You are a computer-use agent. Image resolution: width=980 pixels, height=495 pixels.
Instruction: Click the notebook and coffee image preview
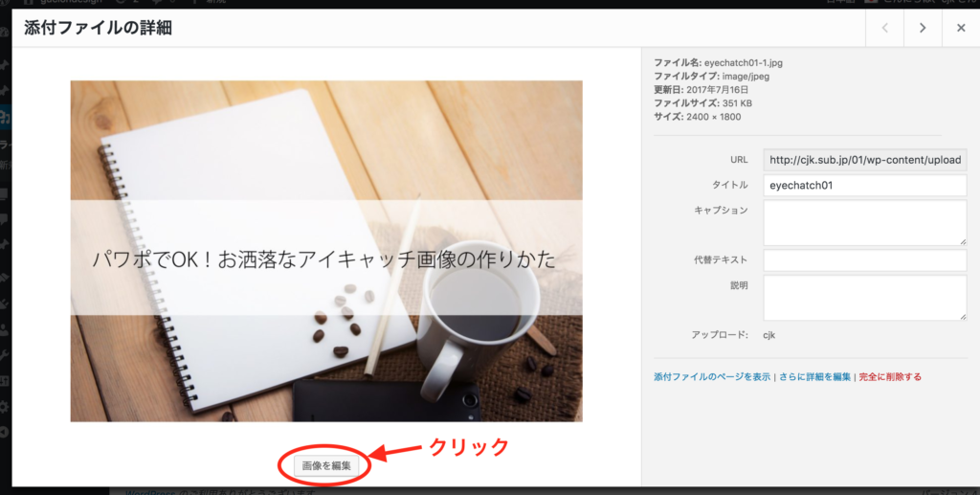[326, 251]
